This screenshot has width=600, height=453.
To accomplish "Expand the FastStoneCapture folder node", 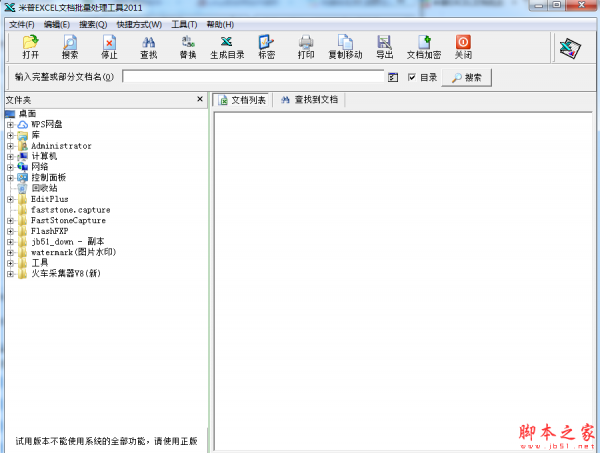I will point(10,221).
